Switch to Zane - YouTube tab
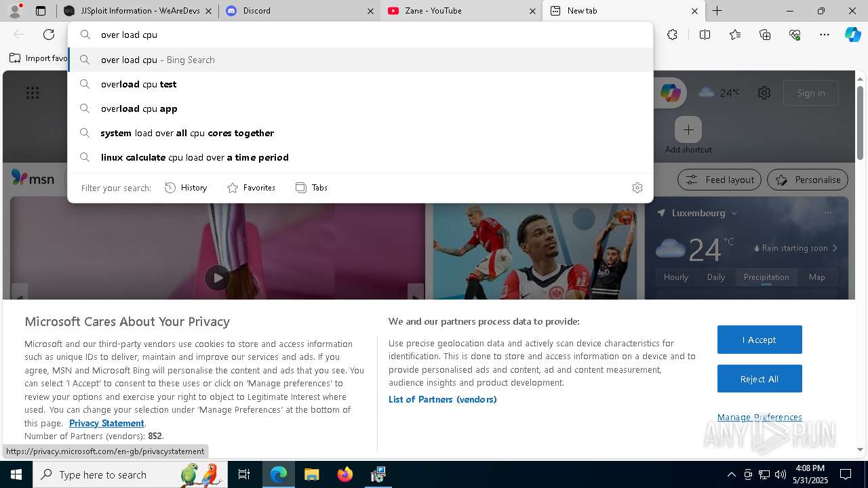868x488 pixels. click(461, 11)
